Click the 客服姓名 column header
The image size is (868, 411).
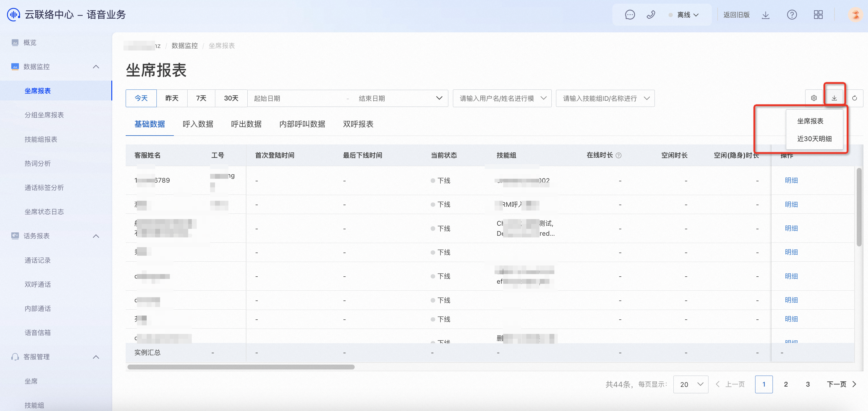pyautogui.click(x=148, y=155)
